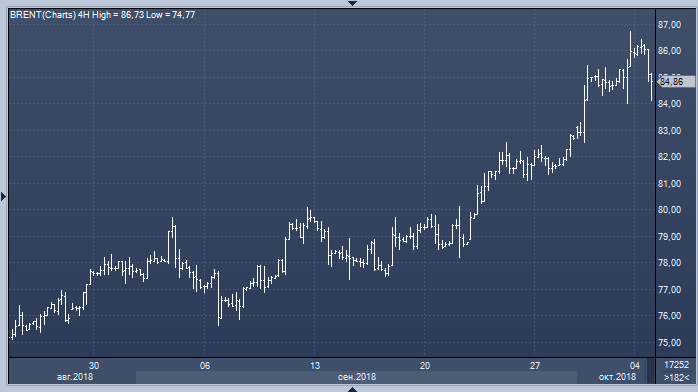The width and height of the screenshot is (698, 392).
Task: Select the BRENT(Charts) 4H chart title
Action: click(x=102, y=15)
